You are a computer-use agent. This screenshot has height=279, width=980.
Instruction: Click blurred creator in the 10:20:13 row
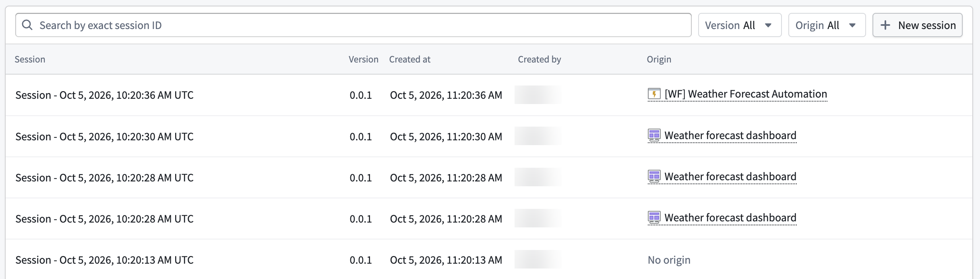pos(538,259)
